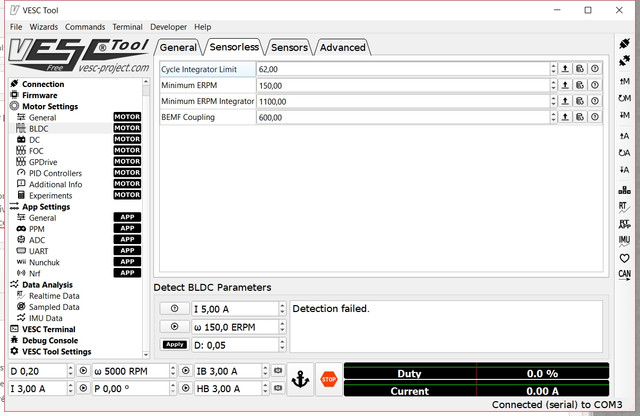
Task: Open the File menu
Action: (x=16, y=27)
